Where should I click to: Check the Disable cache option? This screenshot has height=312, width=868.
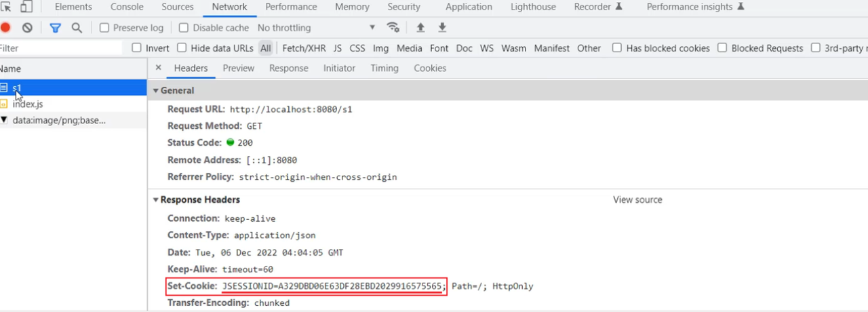[x=184, y=28]
